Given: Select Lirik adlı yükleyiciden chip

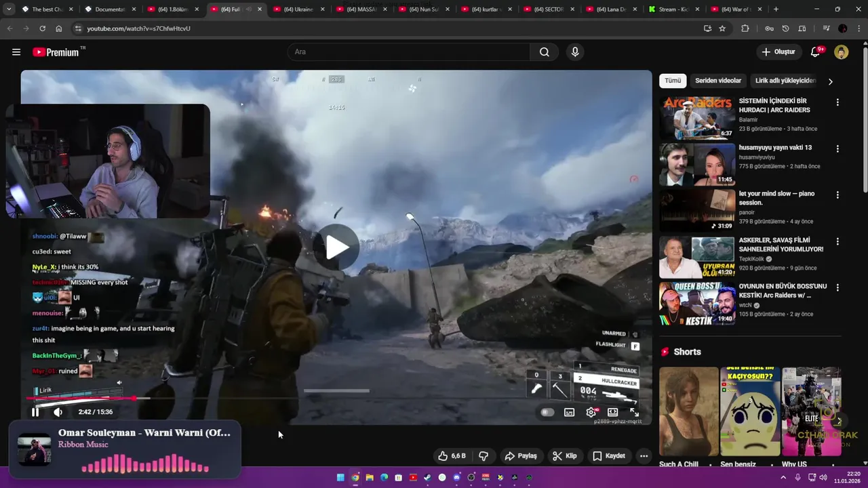Looking at the screenshot, I should click(x=785, y=81).
